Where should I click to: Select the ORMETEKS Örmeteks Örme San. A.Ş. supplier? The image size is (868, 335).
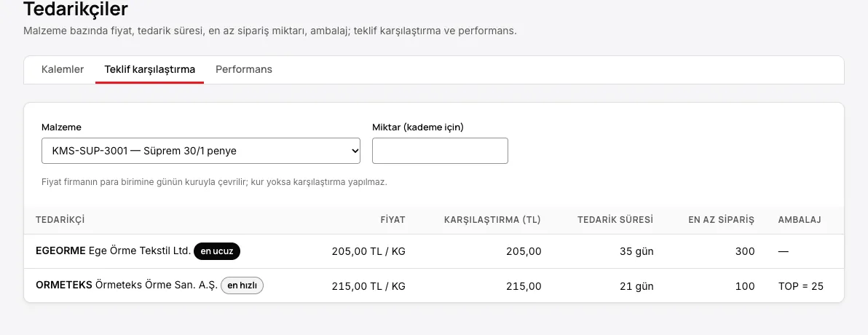click(127, 285)
